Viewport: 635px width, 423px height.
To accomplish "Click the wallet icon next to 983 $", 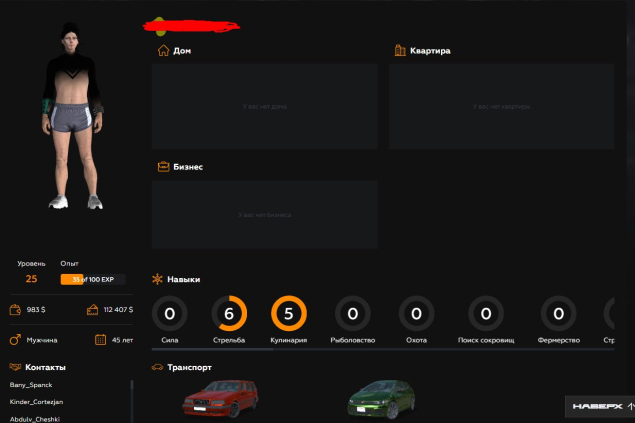I will [16, 310].
